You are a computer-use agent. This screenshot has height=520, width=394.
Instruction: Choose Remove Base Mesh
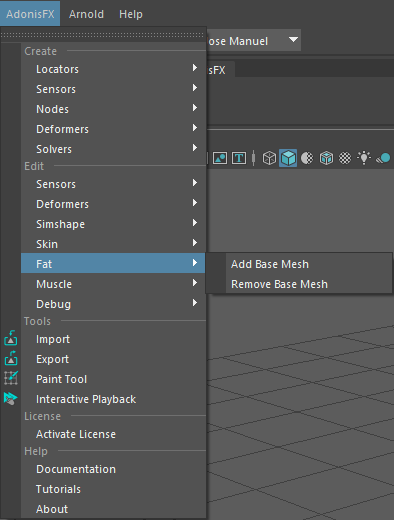point(299,284)
